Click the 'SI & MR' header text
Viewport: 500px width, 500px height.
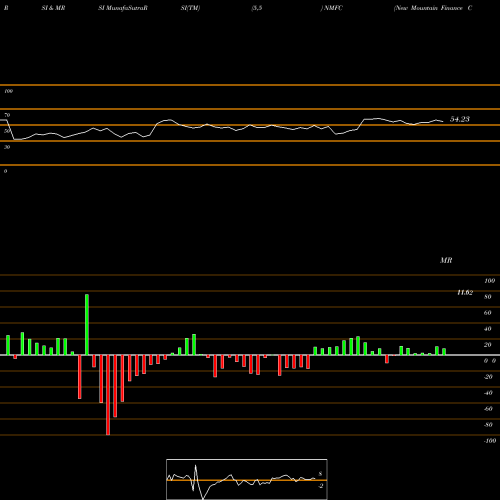click(53, 8)
